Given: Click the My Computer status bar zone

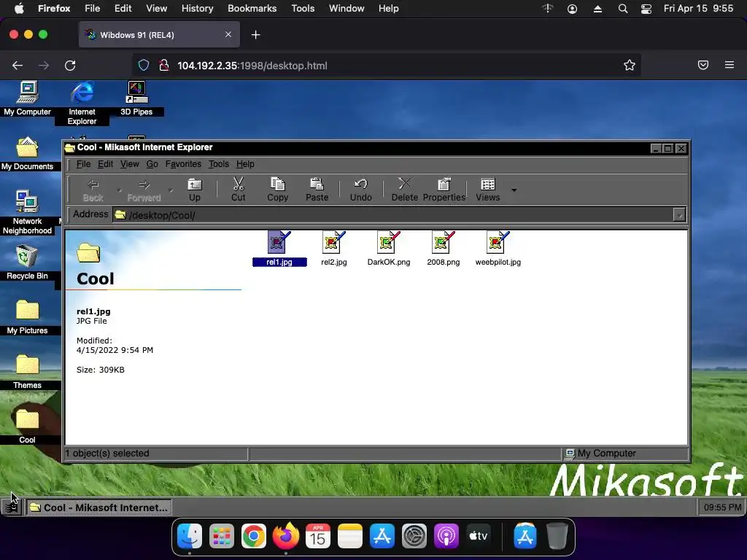Looking at the screenshot, I should point(625,454).
